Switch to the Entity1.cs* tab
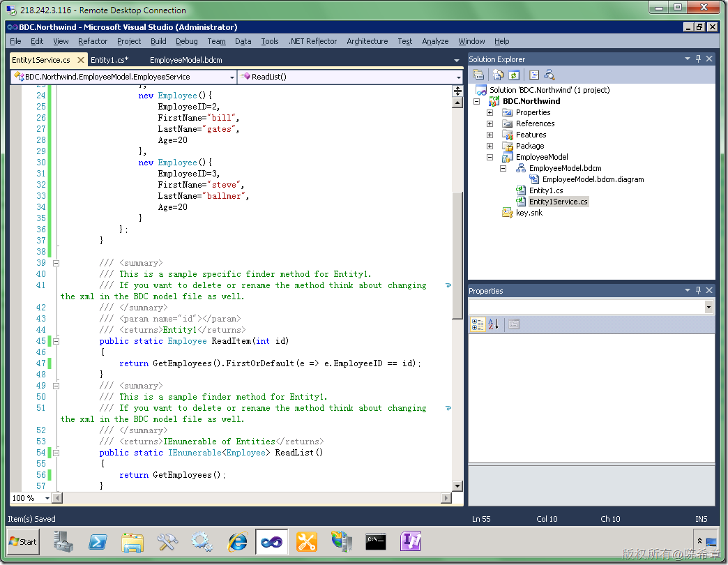This screenshot has height=565, width=728. point(109,60)
